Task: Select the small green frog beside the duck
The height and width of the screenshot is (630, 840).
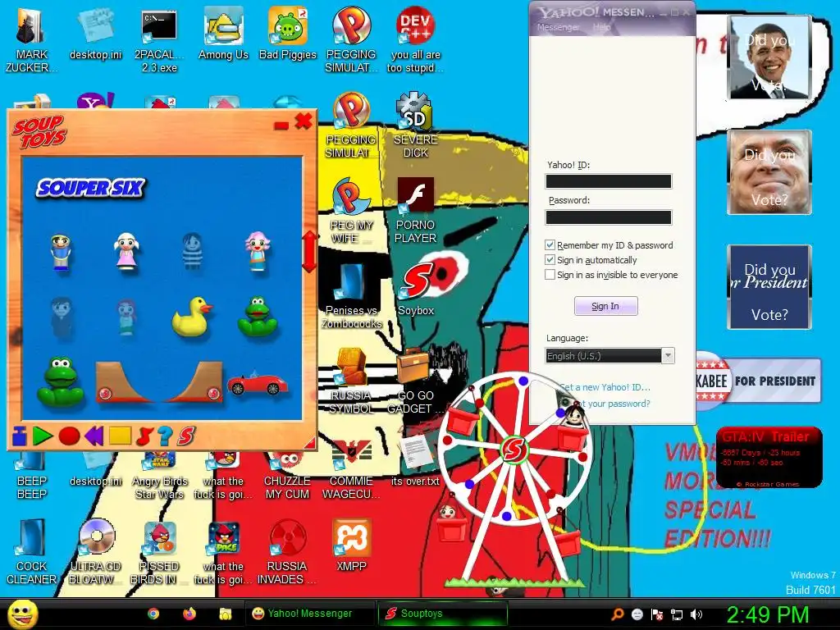Action: point(258,316)
